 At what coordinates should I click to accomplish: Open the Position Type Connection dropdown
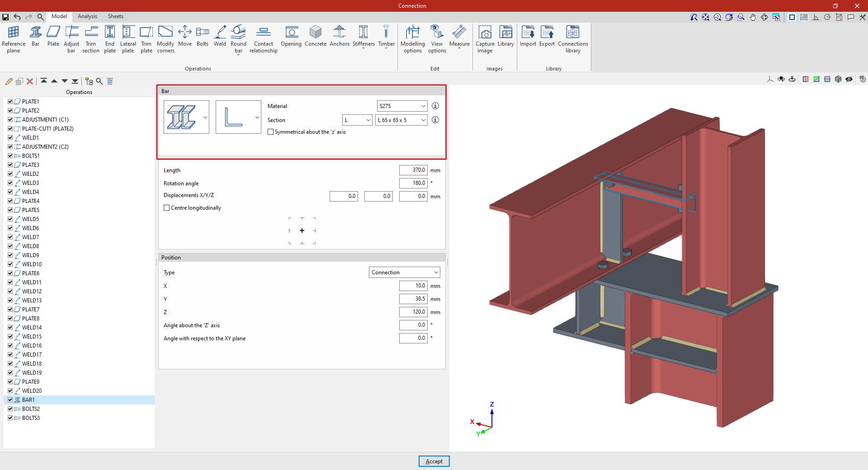click(404, 273)
